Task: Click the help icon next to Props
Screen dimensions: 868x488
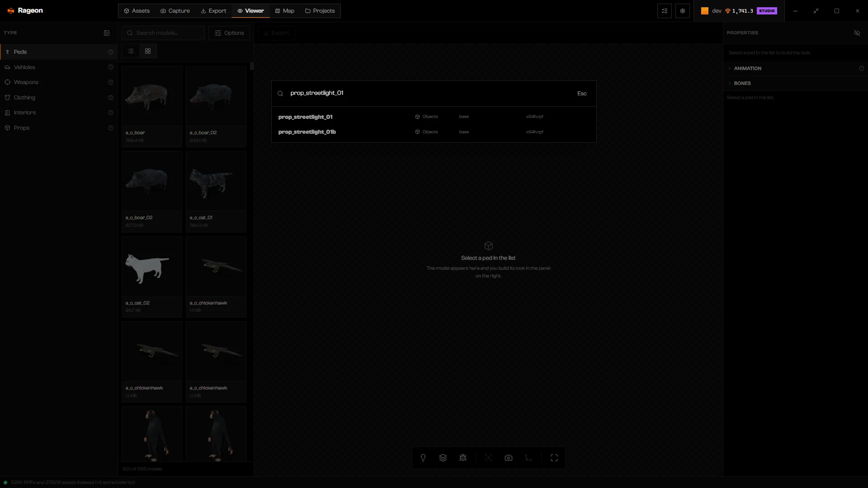Action: (x=111, y=128)
